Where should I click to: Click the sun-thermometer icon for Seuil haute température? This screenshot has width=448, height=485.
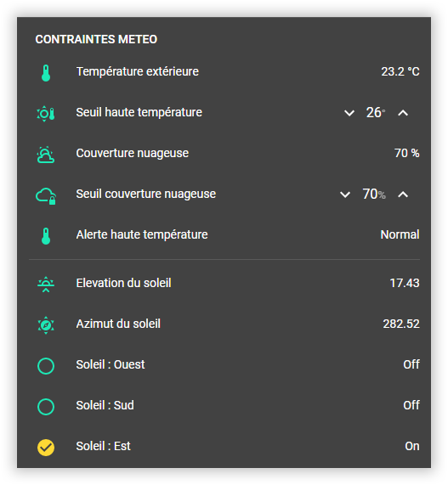pyautogui.click(x=46, y=114)
